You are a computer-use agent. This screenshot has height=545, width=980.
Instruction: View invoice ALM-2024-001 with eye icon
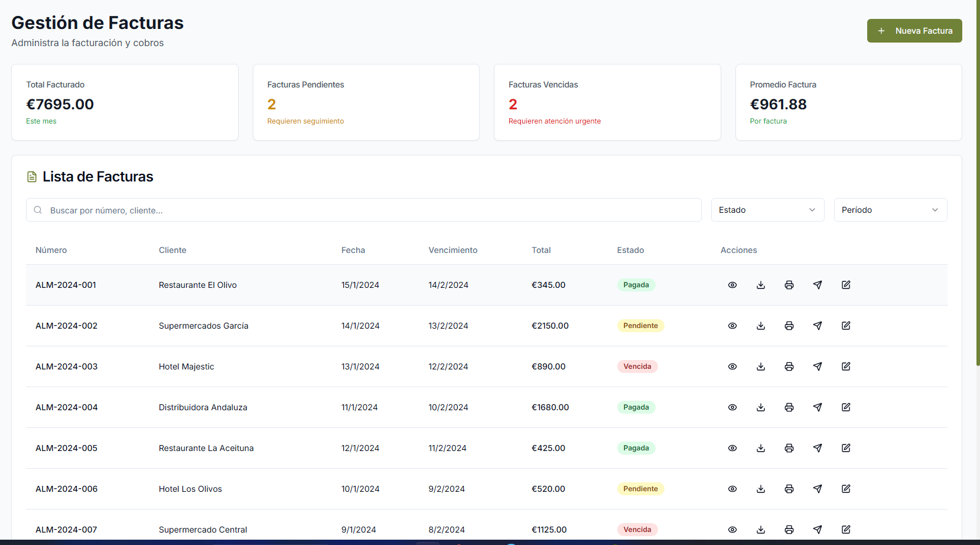(x=732, y=285)
